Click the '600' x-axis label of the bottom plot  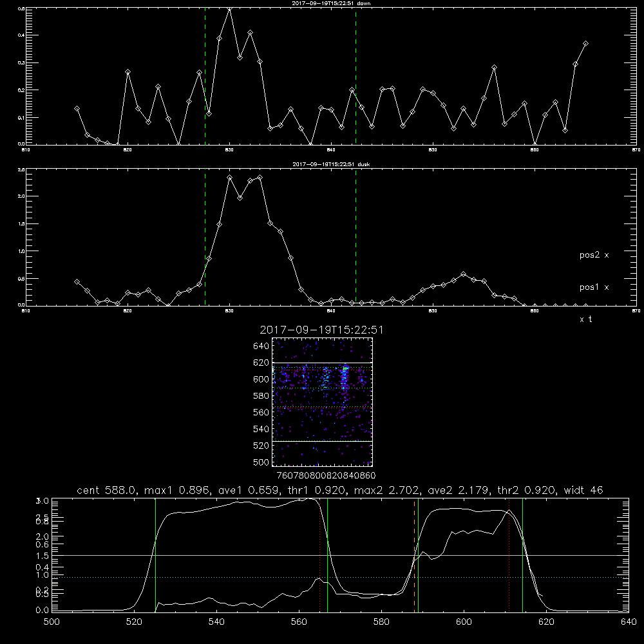coord(464,622)
